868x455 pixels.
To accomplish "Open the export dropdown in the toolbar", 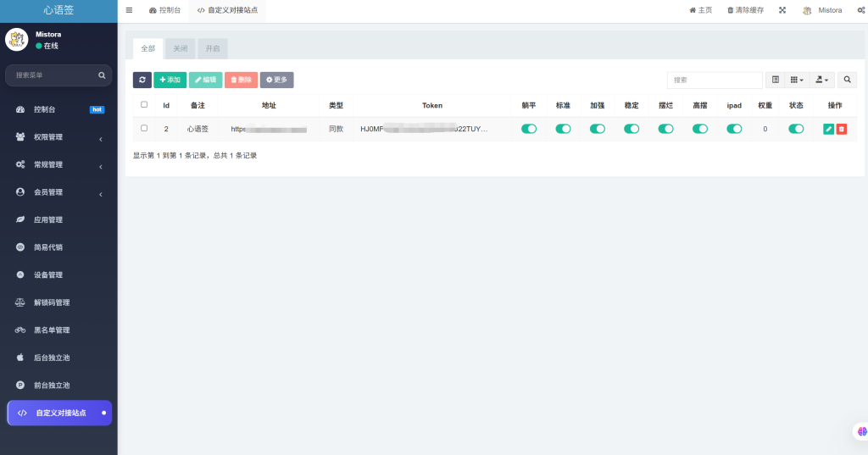I will 822,80.
